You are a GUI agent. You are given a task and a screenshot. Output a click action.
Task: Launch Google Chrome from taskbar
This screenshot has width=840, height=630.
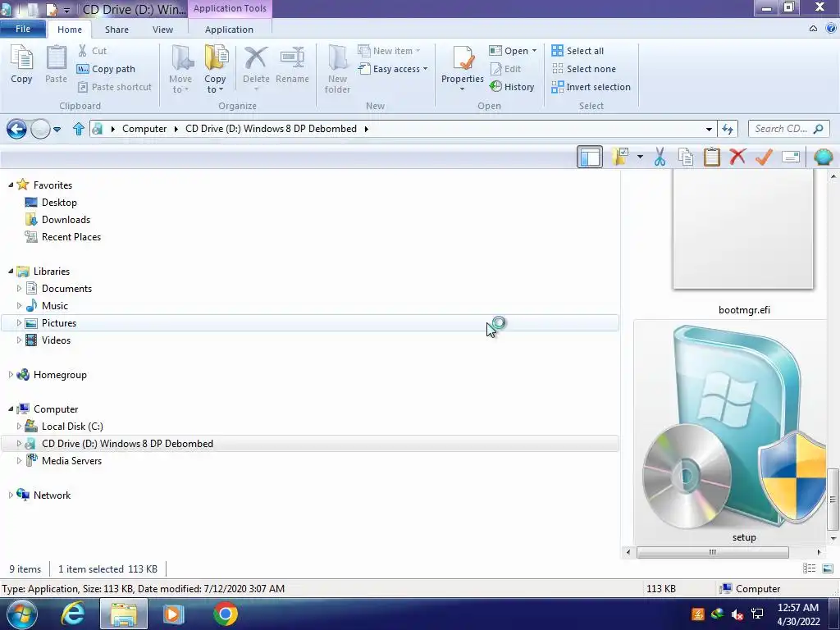pyautogui.click(x=226, y=614)
